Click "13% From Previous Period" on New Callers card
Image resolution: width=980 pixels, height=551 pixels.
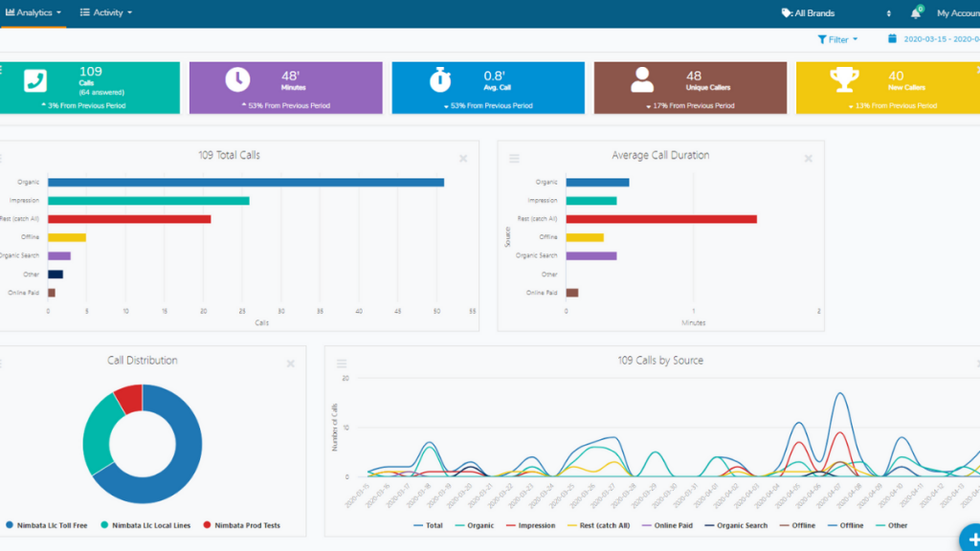(896, 105)
